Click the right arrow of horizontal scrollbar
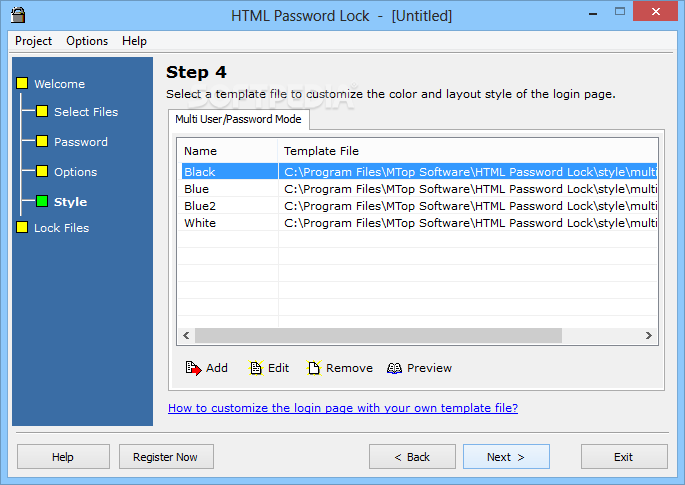The width and height of the screenshot is (685, 485). 649,336
